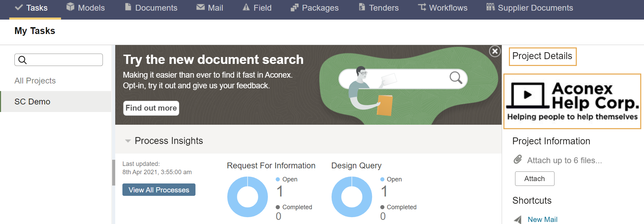Click the Last updated timestamp text
Screen dimensions: 644x224
tap(157, 168)
